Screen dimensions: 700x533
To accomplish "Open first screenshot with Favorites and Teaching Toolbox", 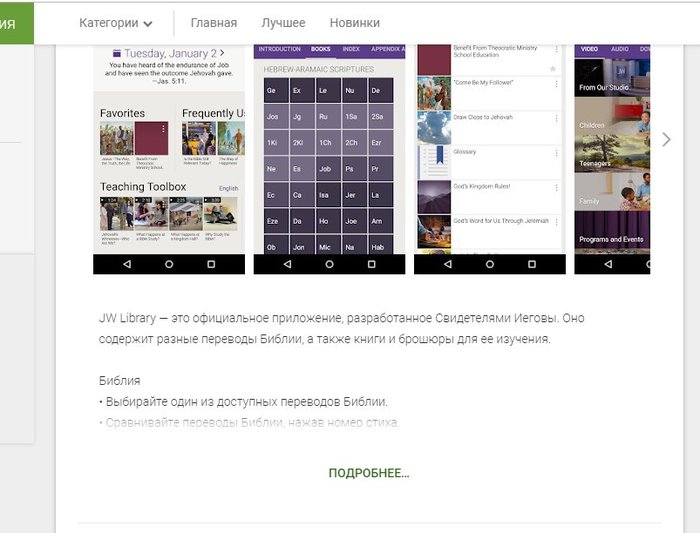I will (169, 159).
